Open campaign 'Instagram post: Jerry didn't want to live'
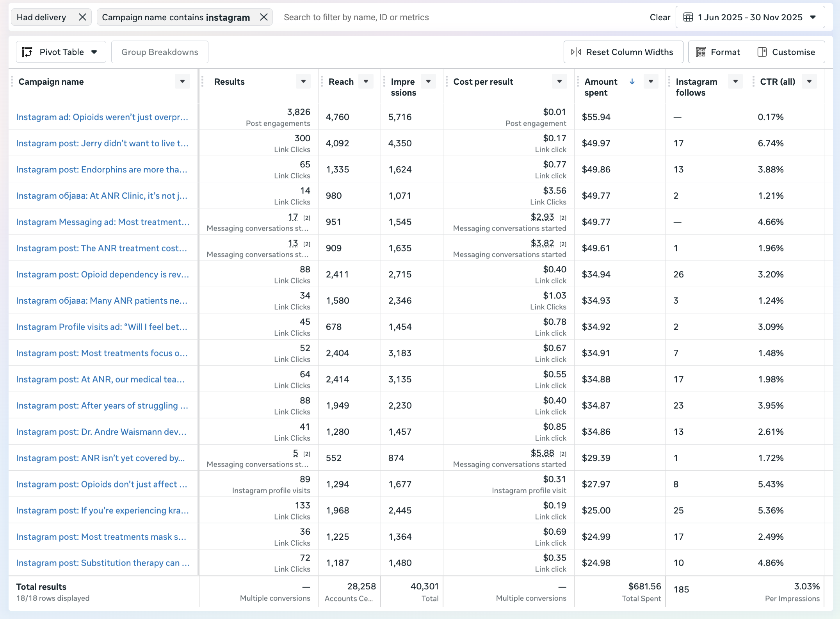 pos(102,143)
